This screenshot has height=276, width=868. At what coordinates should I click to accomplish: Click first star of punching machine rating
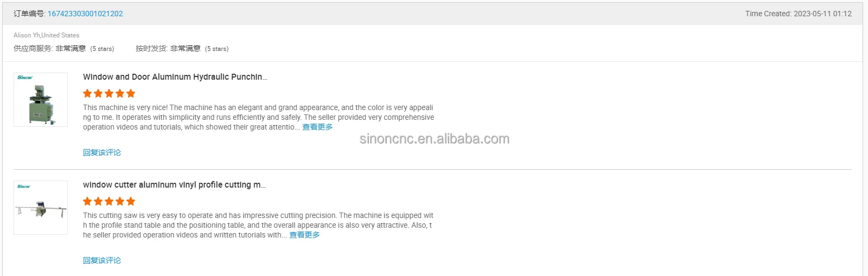[x=87, y=93]
